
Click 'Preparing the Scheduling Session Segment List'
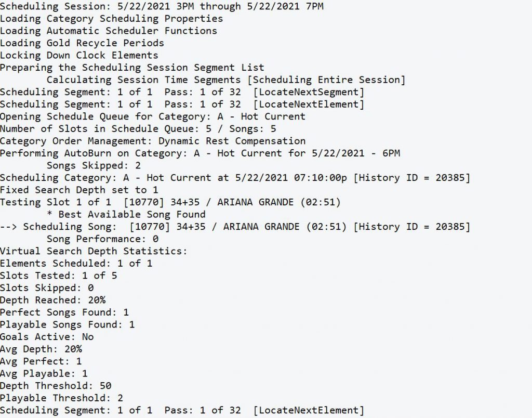click(x=132, y=68)
